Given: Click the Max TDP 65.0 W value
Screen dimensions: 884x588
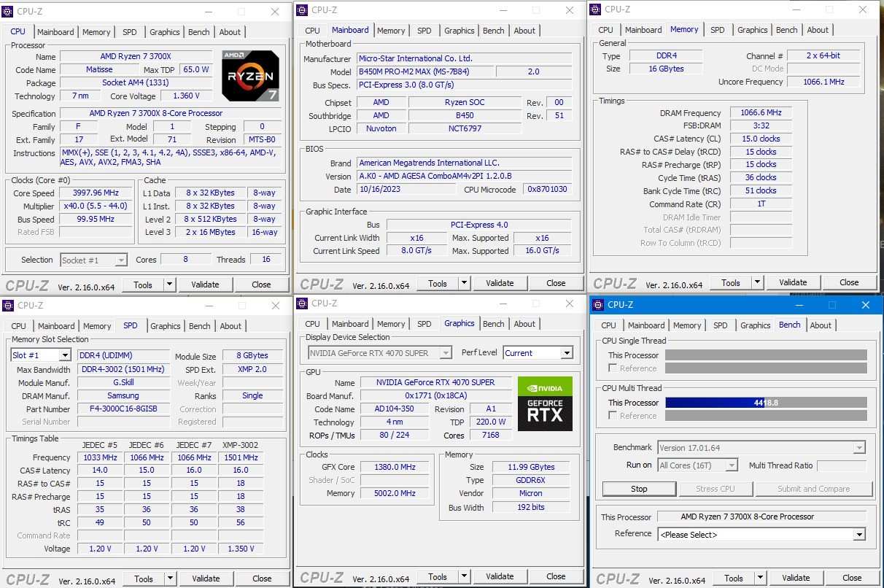Looking at the screenshot, I should coord(195,70).
